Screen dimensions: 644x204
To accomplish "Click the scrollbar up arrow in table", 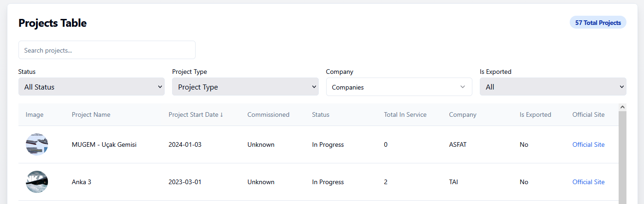I will pos(622,107).
